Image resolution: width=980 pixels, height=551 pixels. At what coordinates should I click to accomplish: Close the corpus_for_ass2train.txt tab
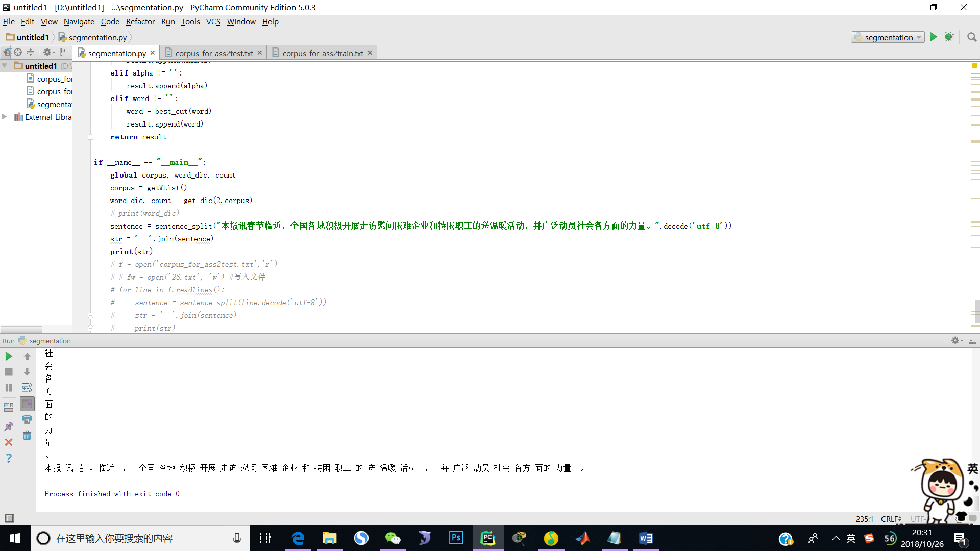tap(370, 53)
